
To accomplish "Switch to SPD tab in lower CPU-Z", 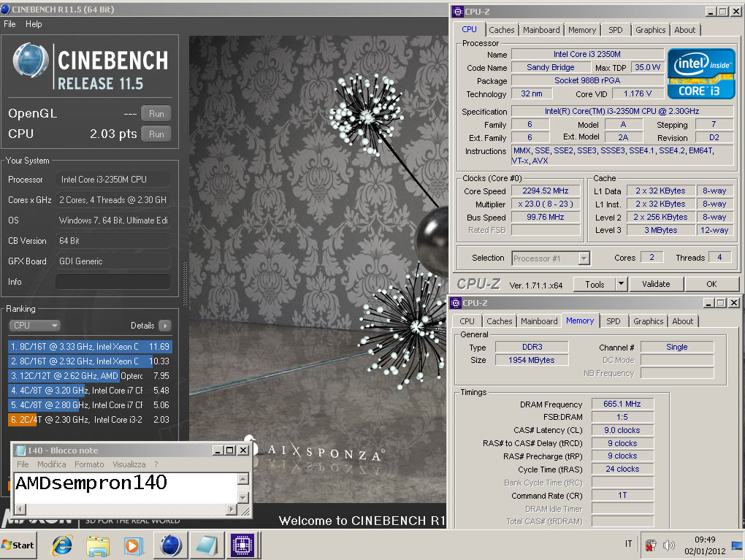I will point(614,321).
